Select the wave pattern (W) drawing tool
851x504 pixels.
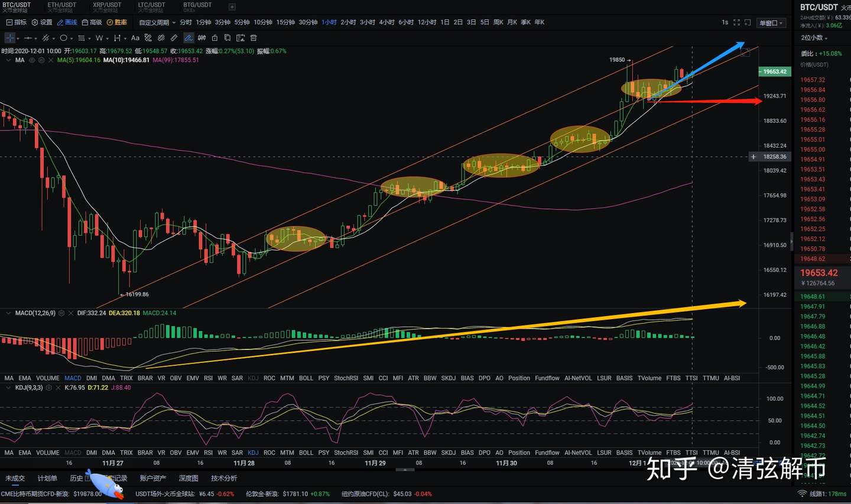click(x=99, y=38)
